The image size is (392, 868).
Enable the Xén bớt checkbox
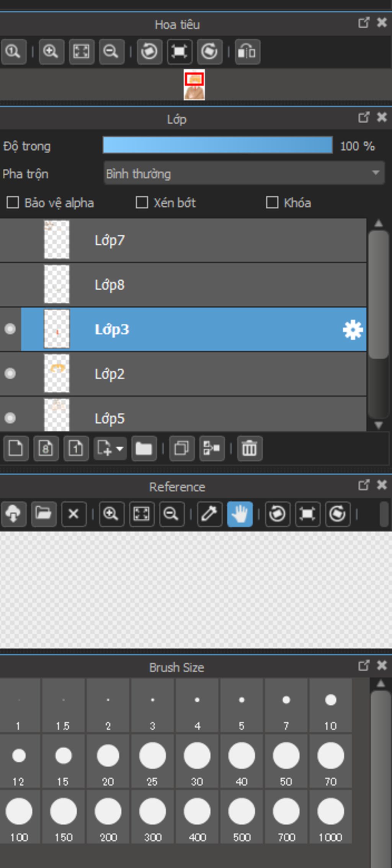click(x=142, y=202)
